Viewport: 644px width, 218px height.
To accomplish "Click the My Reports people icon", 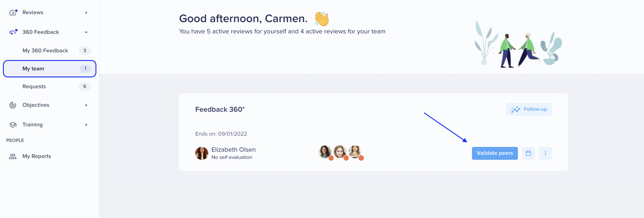I will [13, 156].
